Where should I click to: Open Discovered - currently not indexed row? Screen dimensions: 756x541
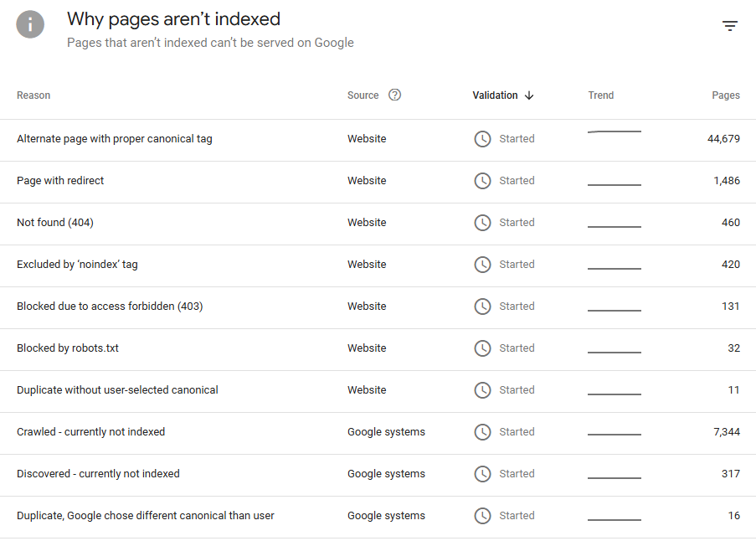pyautogui.click(x=98, y=474)
